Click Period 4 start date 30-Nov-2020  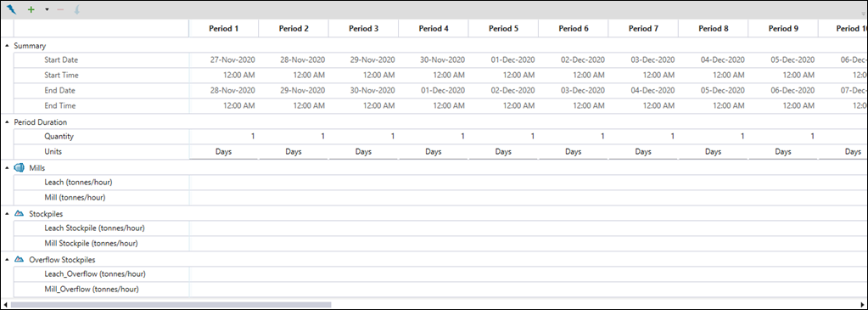point(434,60)
